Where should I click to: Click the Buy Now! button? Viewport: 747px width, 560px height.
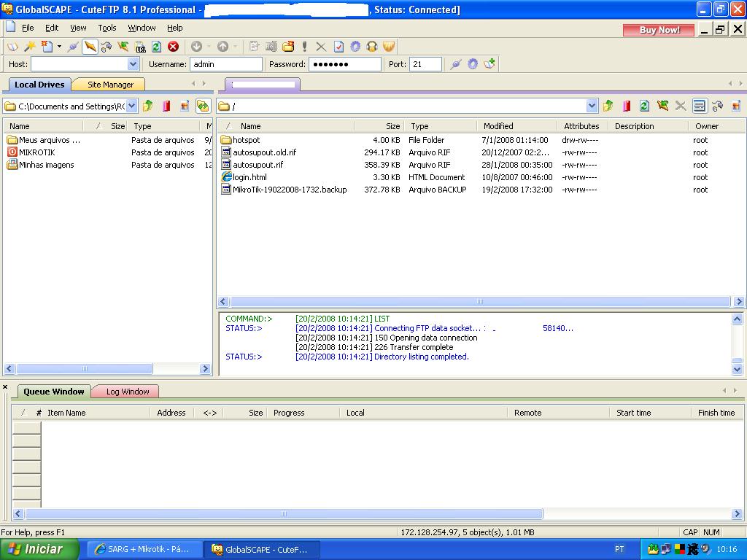[x=659, y=29]
